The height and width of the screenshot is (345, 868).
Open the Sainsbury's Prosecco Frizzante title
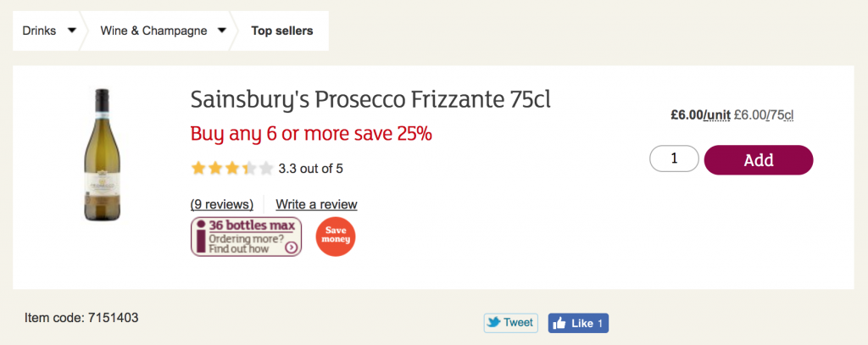370,100
